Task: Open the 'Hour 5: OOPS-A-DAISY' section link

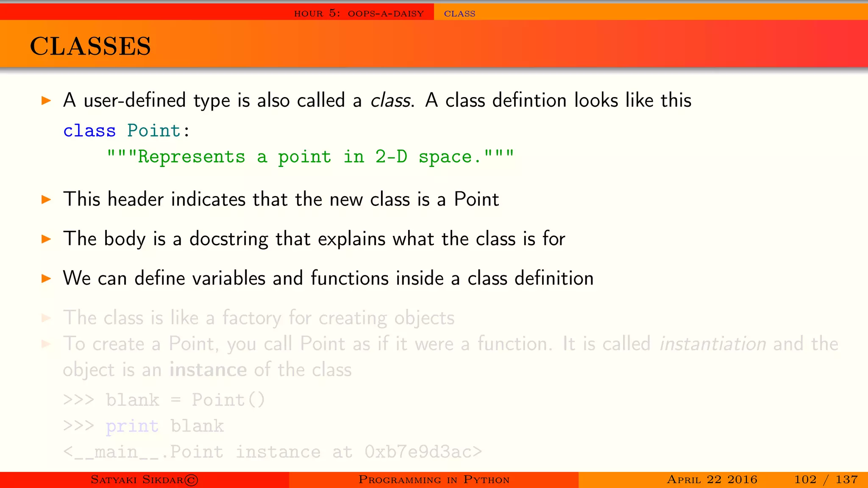Action: pos(359,13)
